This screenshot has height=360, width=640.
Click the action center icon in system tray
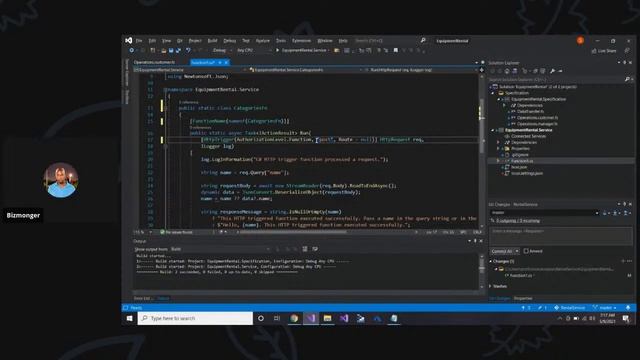coord(626,319)
